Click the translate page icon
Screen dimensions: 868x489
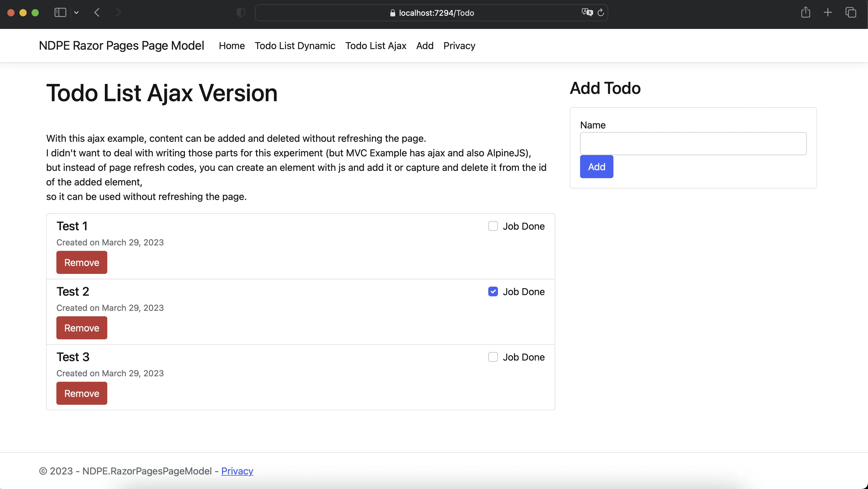(x=587, y=12)
